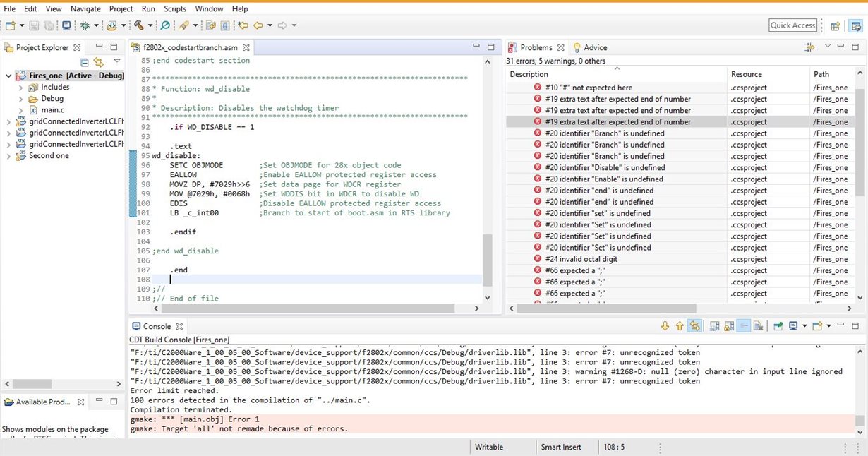Open the Project menu

coord(121,9)
